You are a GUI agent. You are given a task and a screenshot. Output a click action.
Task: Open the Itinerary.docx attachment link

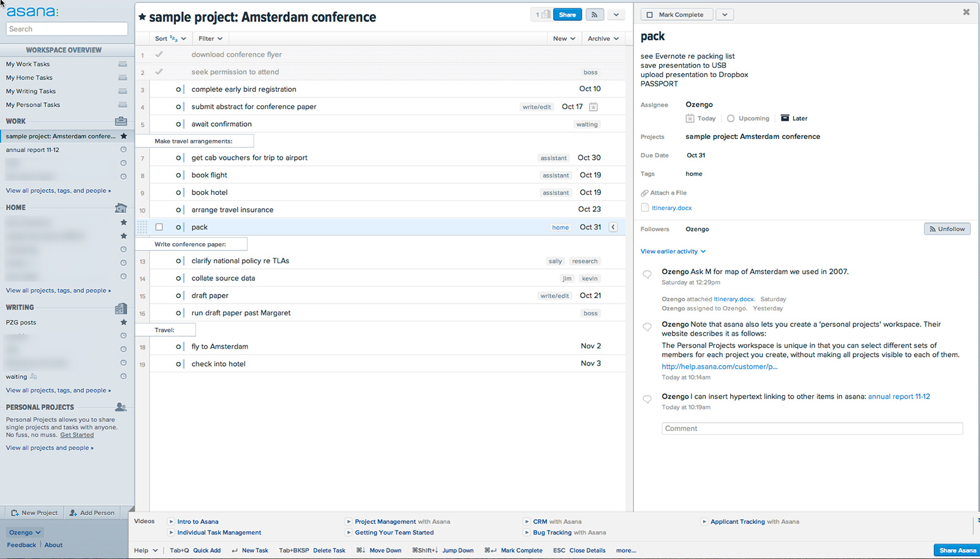click(x=671, y=208)
